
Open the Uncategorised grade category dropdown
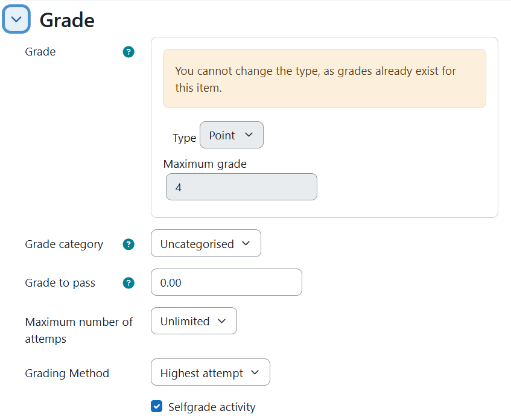pyautogui.click(x=206, y=243)
